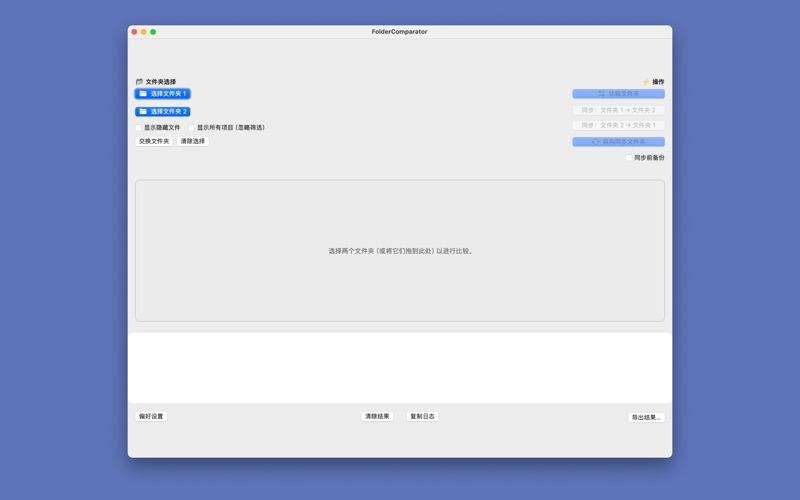Click the 文件夹选择 section label
Screen dimensions: 800x500
click(x=161, y=82)
